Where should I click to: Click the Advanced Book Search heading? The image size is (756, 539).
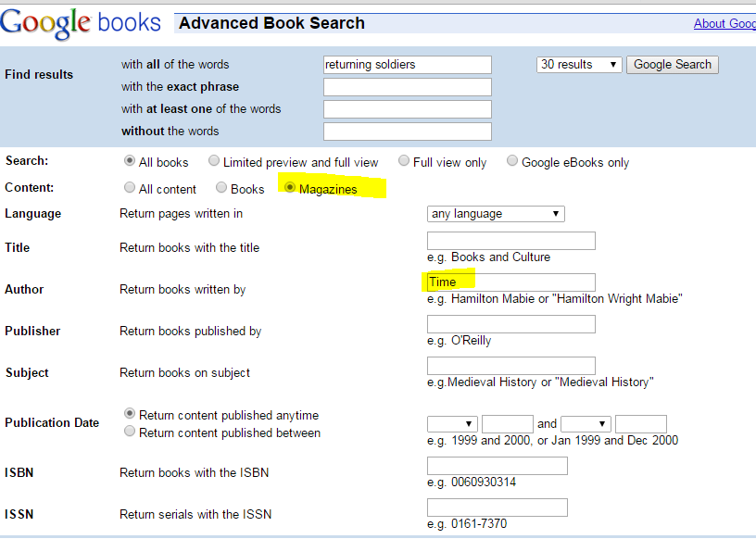pos(272,23)
